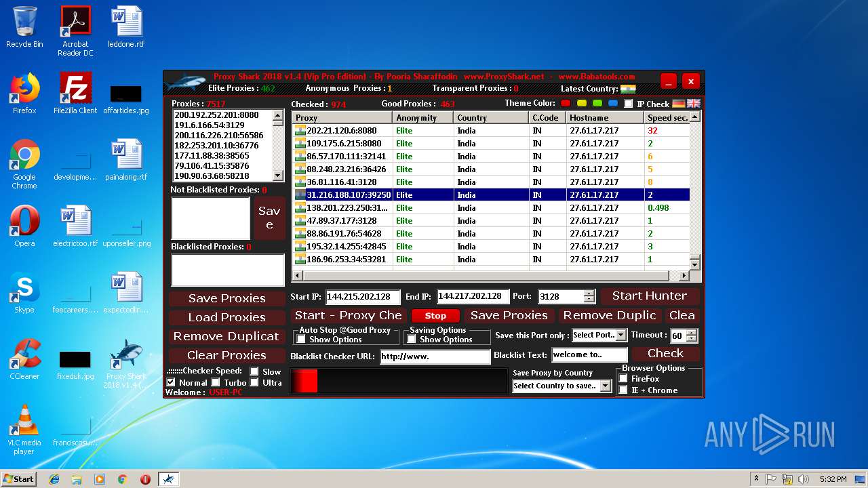Open offarticles.jpg file icon
Viewport: 868px width, 488px height.
coord(126,99)
